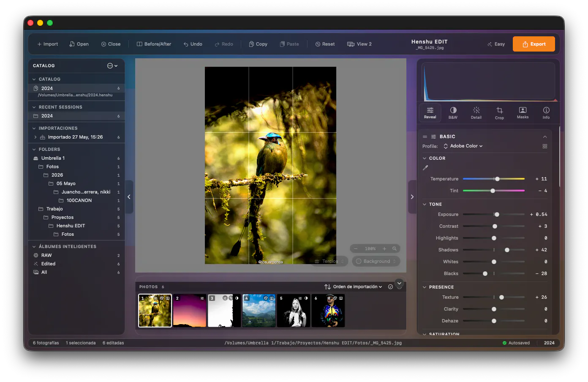This screenshot has width=588, height=382.
Task: Zoom out with the minus button
Action: [x=356, y=249]
